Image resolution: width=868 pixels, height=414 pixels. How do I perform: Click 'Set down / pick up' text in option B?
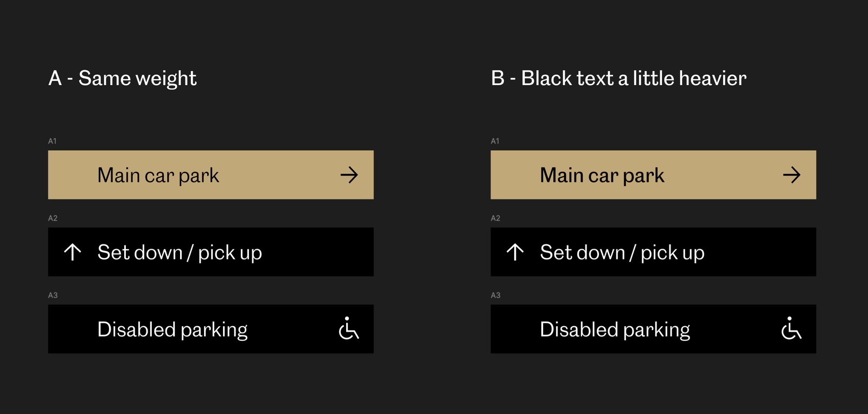622,253
